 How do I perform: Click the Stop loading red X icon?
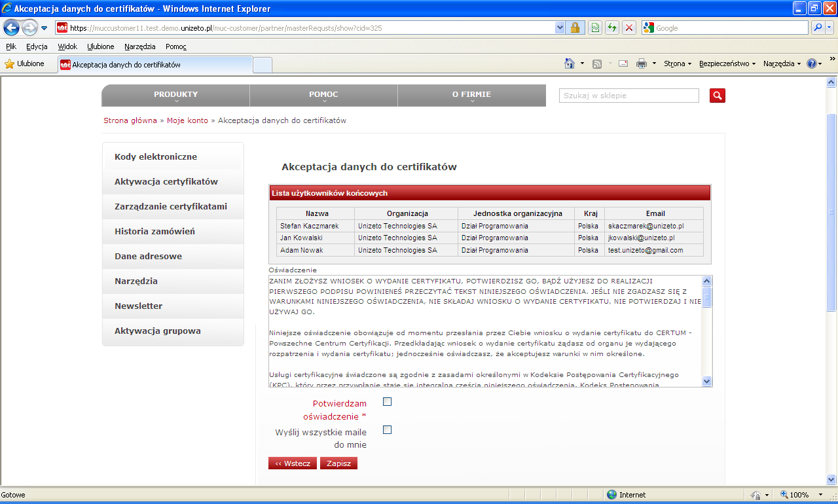[x=629, y=27]
